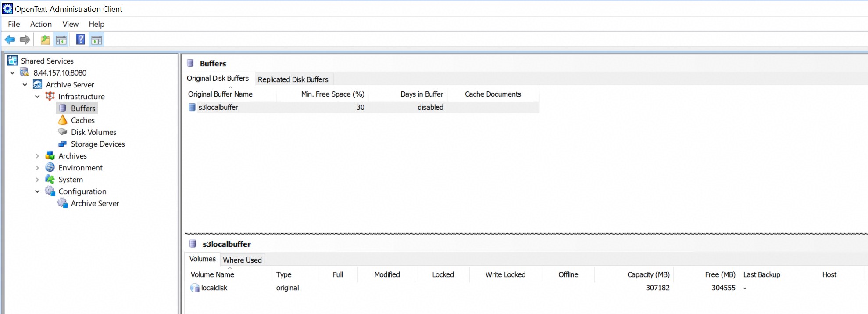Select Disk Volumes in the tree
868x314 pixels.
tap(94, 132)
